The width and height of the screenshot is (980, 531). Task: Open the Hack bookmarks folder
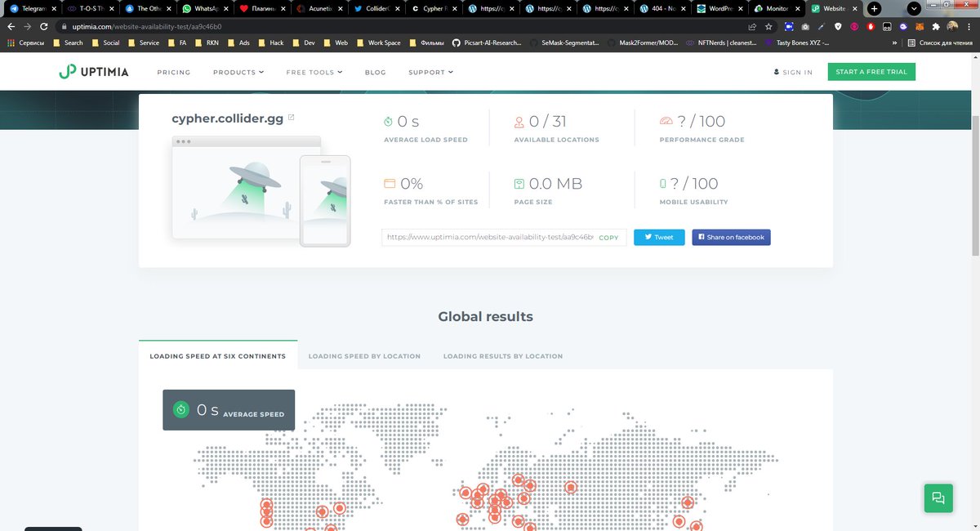coord(271,42)
